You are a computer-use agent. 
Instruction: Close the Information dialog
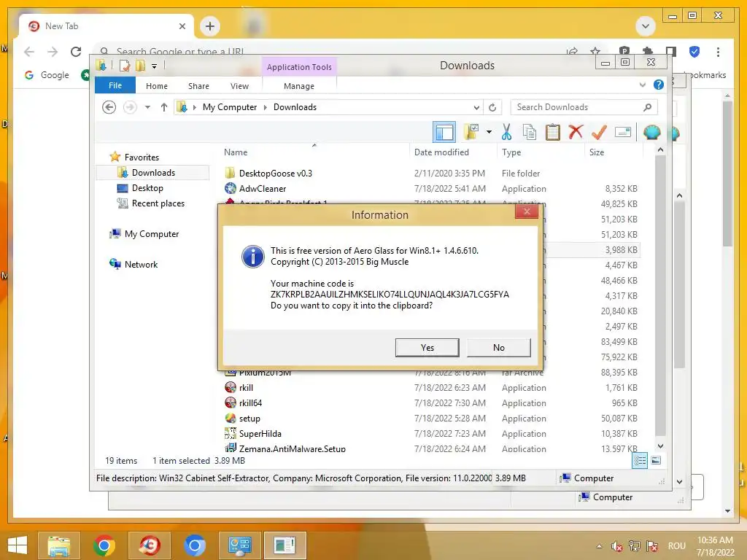click(527, 211)
